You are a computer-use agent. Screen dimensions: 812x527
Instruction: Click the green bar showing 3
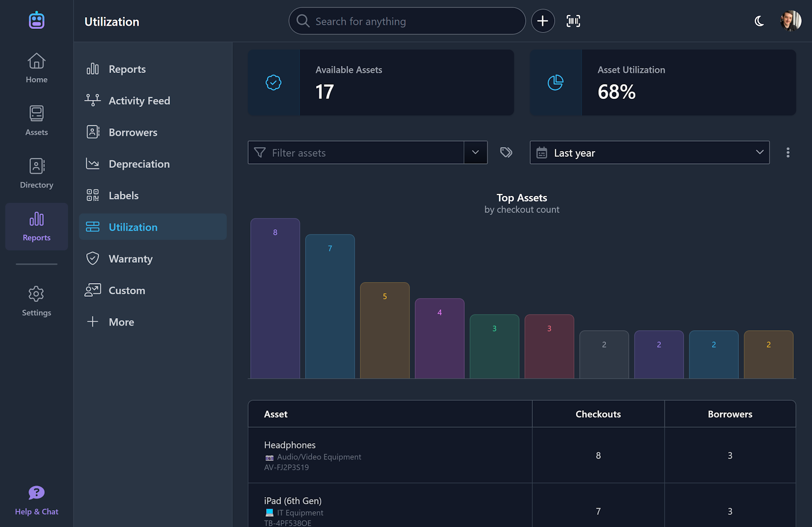click(x=494, y=346)
